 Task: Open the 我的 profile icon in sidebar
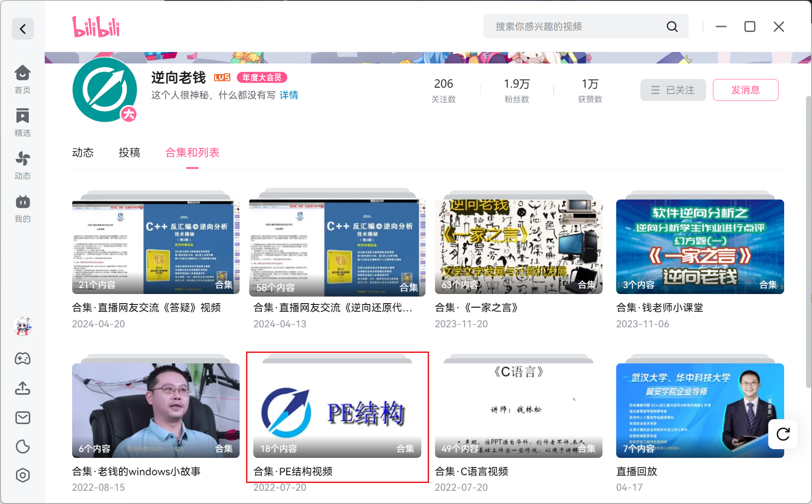[22, 208]
